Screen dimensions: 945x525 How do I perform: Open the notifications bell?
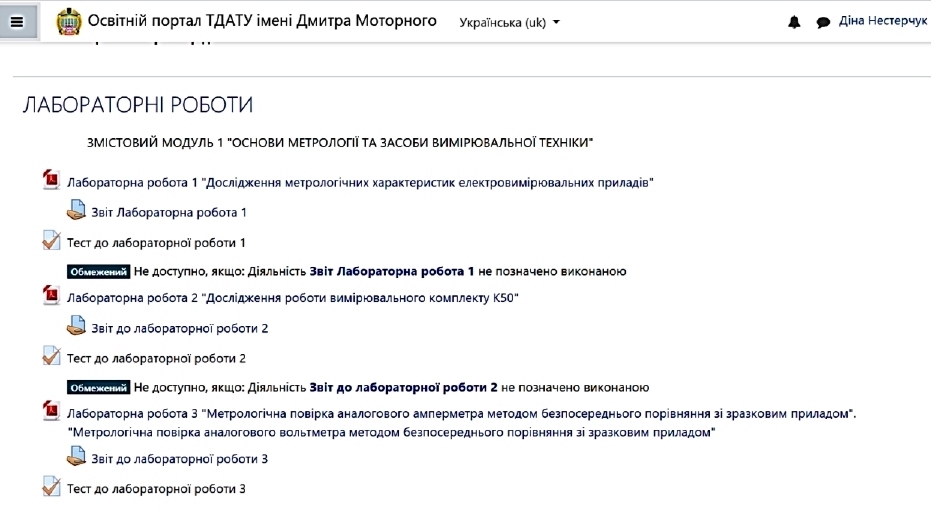click(x=794, y=22)
